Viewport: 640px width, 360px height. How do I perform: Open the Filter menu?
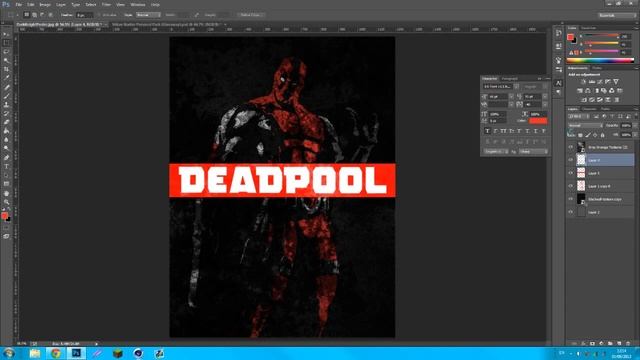[106, 4]
